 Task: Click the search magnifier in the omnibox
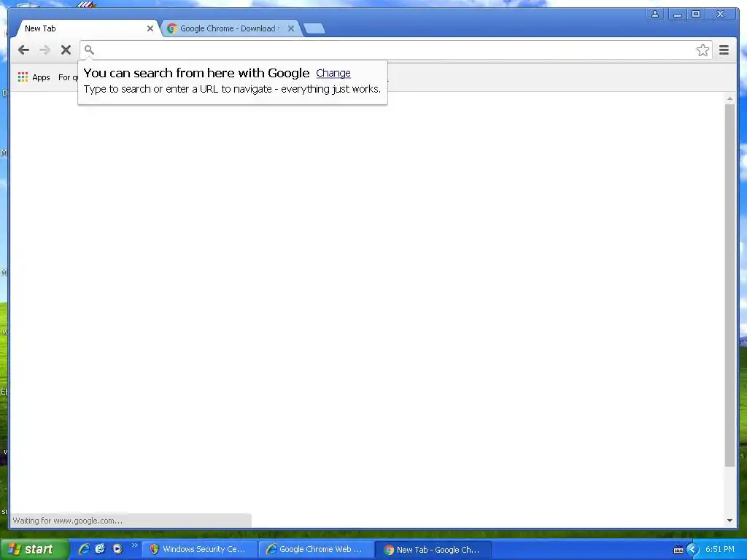tap(89, 50)
